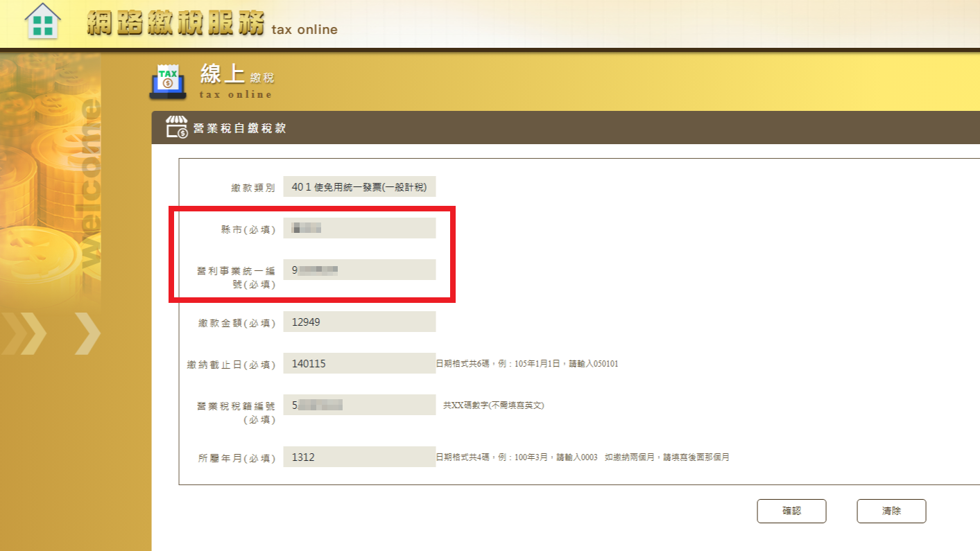Click the 繳款金額 field containing 12949

[359, 322]
